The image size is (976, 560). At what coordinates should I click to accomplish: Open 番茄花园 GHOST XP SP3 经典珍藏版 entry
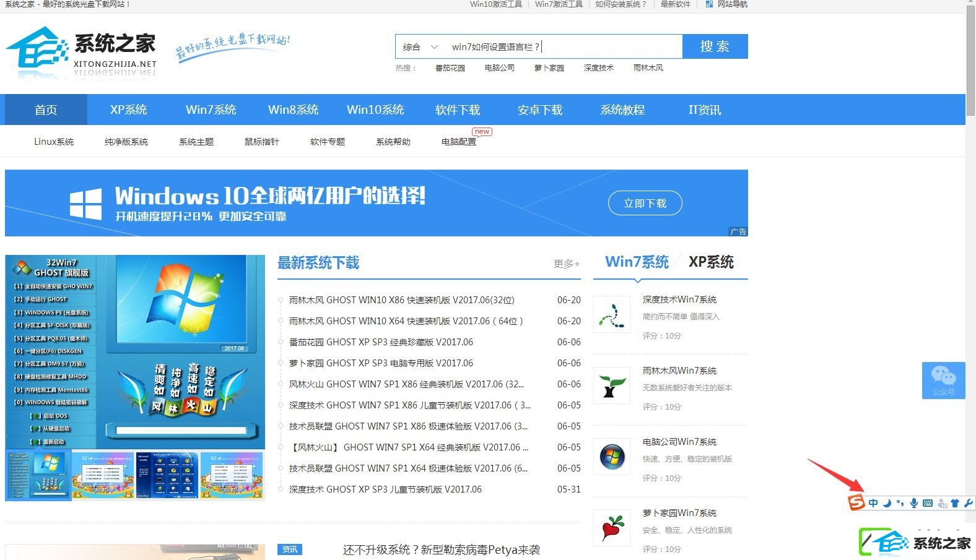(381, 342)
